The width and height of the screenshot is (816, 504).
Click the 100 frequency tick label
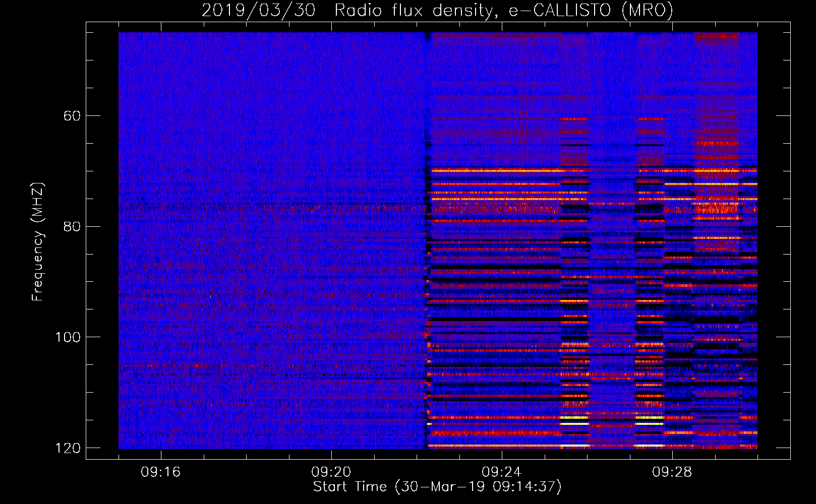click(68, 337)
